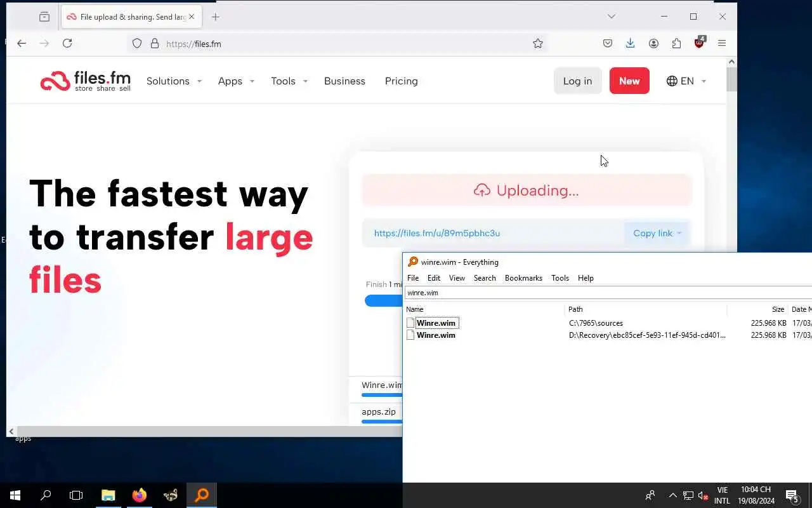
Task: Open Tools menu in Everything
Action: tap(560, 278)
